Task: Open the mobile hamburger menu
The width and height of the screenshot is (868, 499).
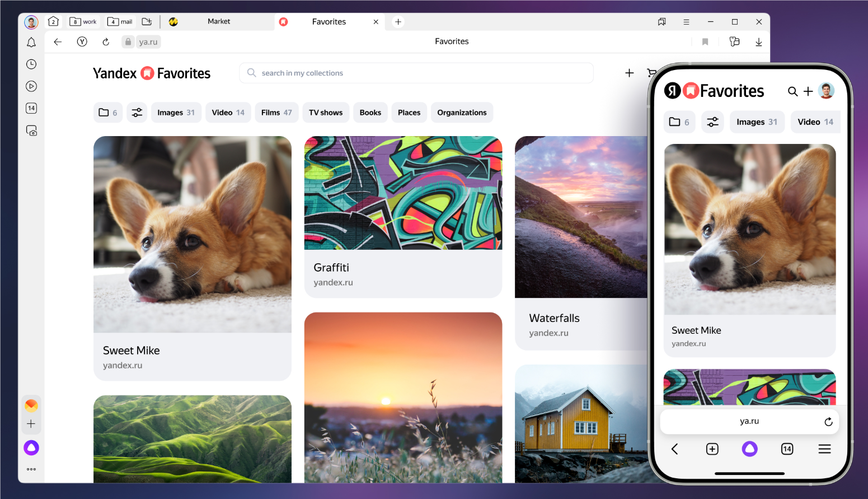Action: 824,449
